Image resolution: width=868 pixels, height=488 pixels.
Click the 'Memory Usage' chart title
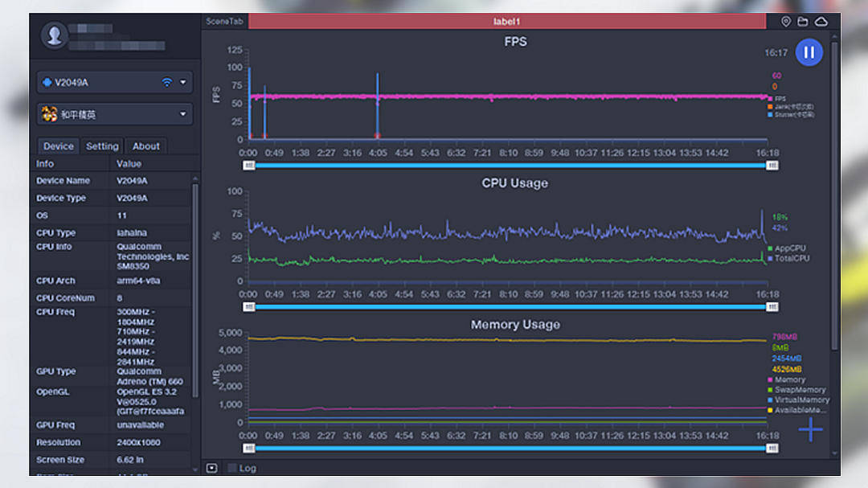515,325
